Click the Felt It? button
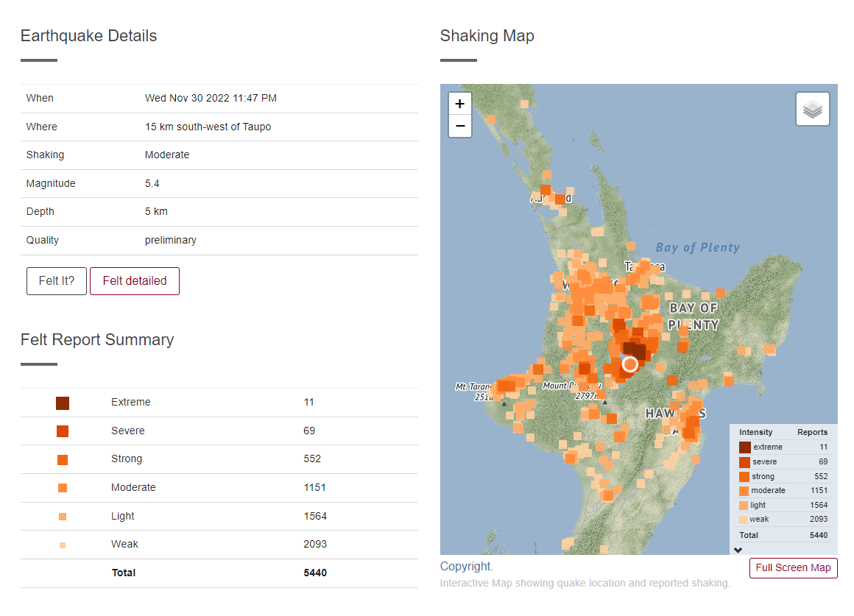The width and height of the screenshot is (854, 616). [x=57, y=281]
